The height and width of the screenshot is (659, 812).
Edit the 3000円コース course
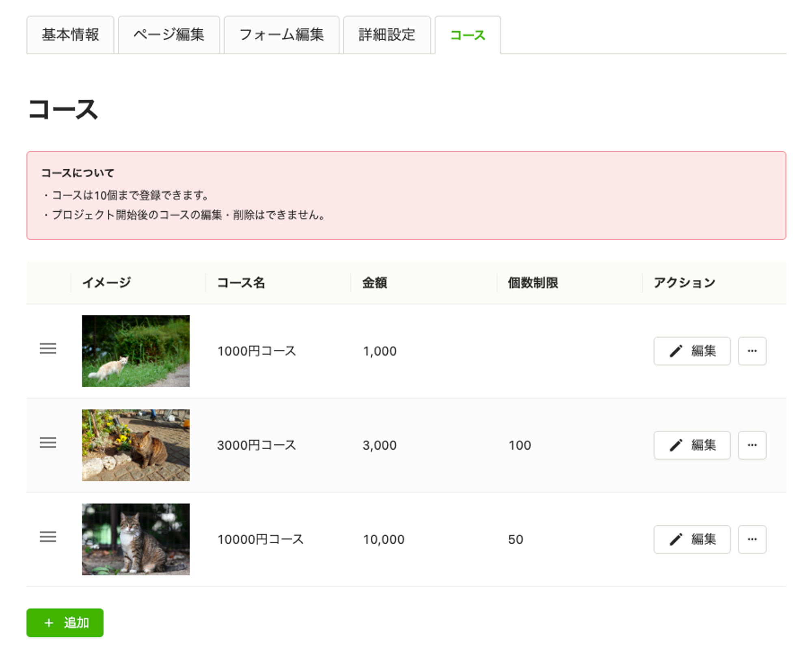tap(692, 445)
